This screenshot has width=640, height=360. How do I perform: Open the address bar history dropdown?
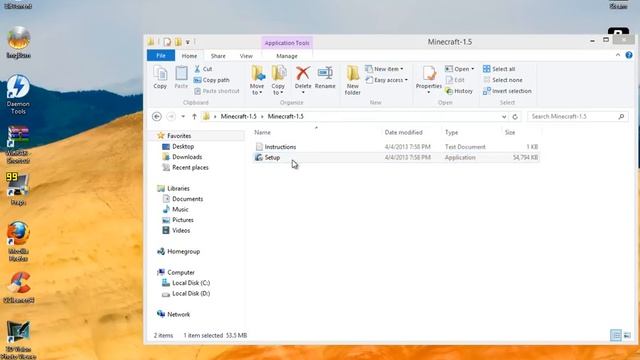tap(504, 117)
